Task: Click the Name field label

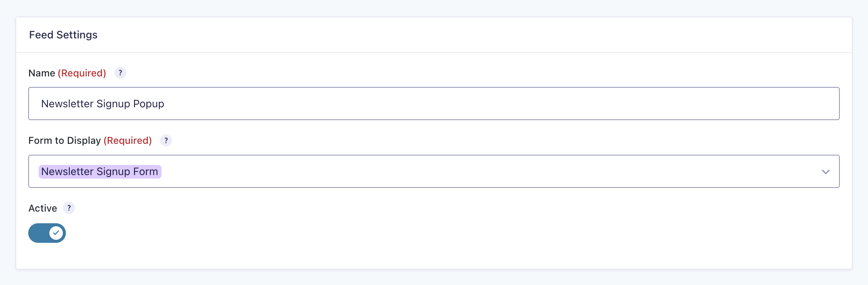Action: click(x=42, y=73)
